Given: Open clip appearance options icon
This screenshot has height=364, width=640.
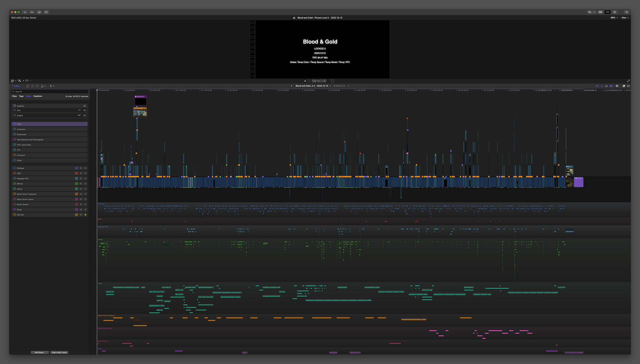Looking at the screenshot, I should click(x=617, y=86).
